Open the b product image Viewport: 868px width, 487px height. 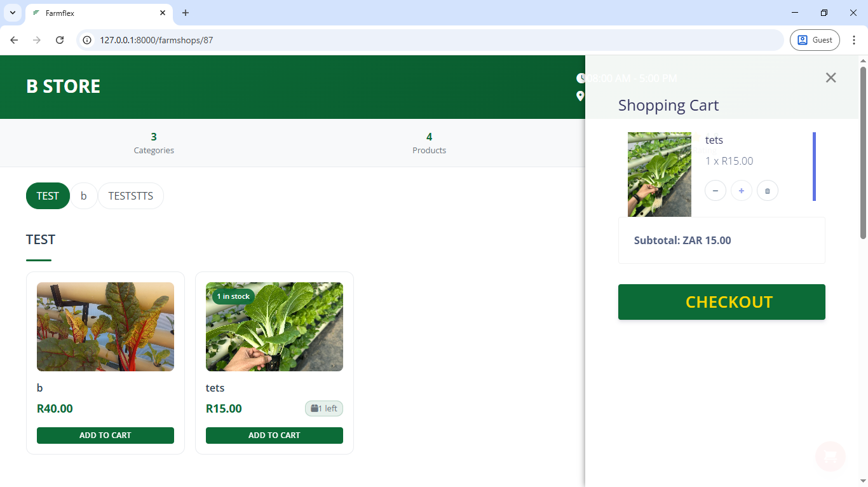[x=105, y=327]
